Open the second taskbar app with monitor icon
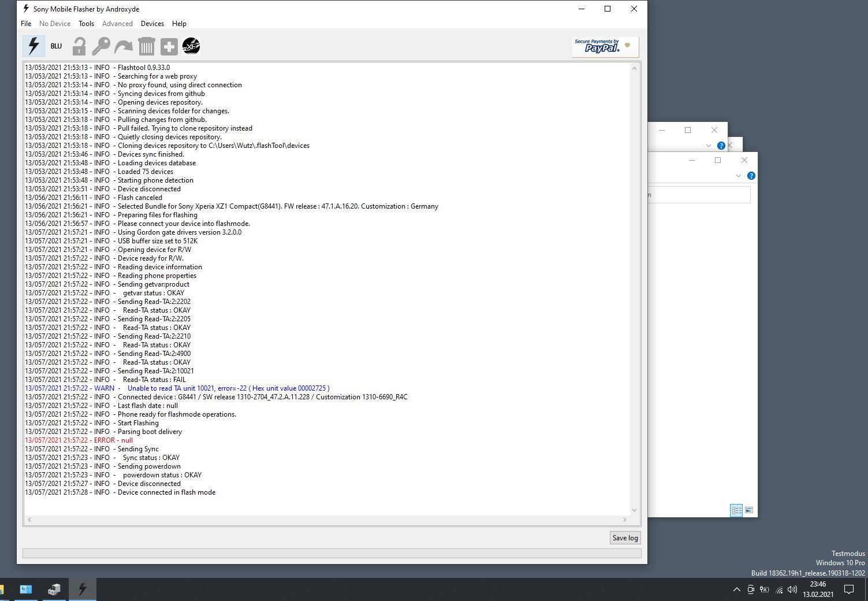Screen dimensions: 868x601 (26, 589)
